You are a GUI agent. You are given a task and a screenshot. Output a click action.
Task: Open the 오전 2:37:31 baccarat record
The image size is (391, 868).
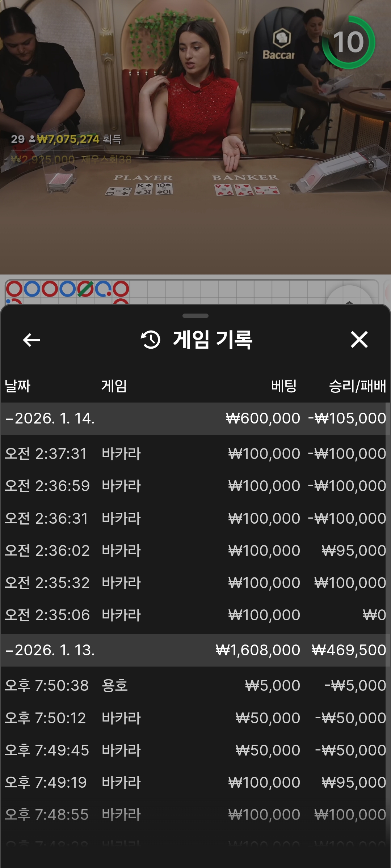coord(195,454)
